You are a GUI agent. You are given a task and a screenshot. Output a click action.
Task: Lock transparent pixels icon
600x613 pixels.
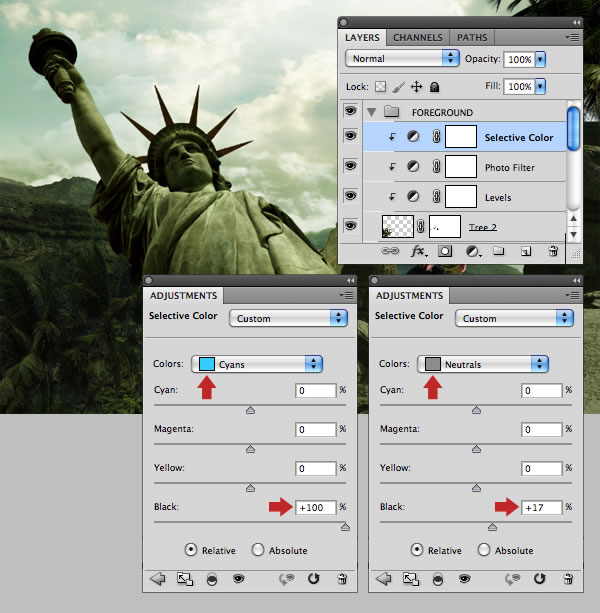(x=380, y=86)
